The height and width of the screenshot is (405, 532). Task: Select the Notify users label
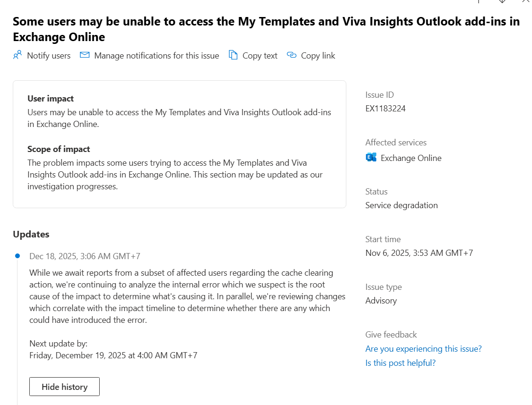[x=49, y=56]
